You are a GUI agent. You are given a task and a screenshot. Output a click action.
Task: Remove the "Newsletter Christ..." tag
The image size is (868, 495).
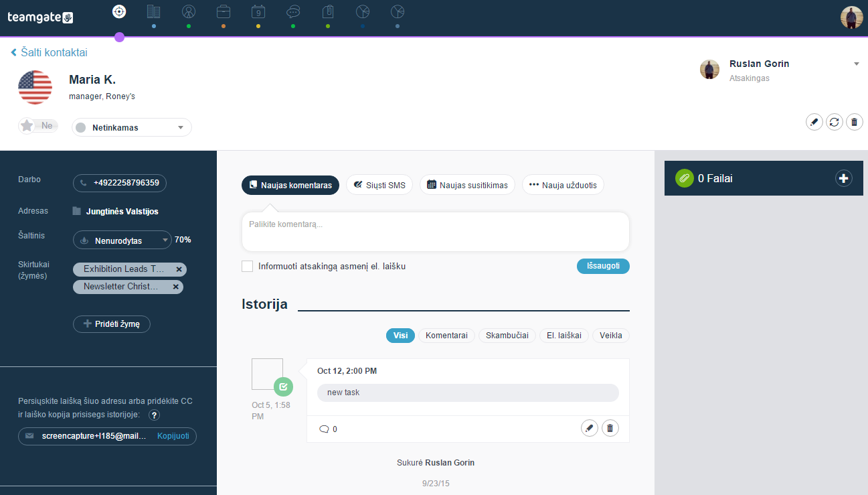tap(175, 287)
